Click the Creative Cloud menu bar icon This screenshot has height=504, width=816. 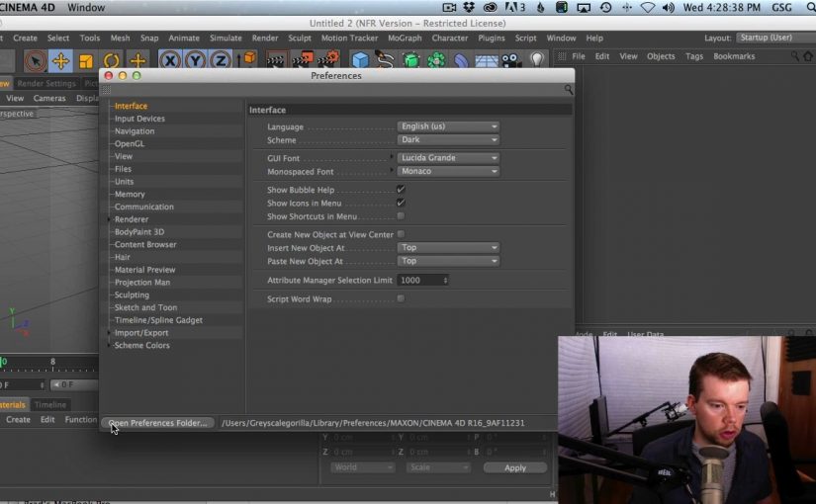pos(490,7)
